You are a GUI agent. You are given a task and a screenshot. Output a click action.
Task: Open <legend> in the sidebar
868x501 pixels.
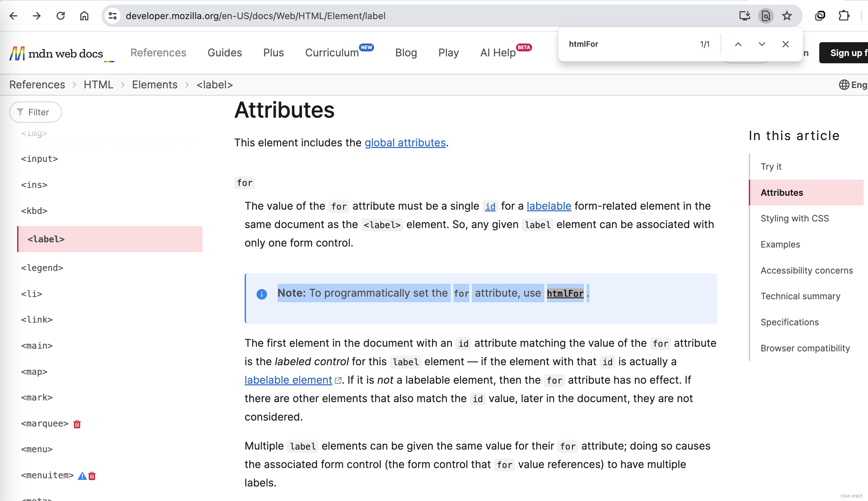[x=42, y=268]
